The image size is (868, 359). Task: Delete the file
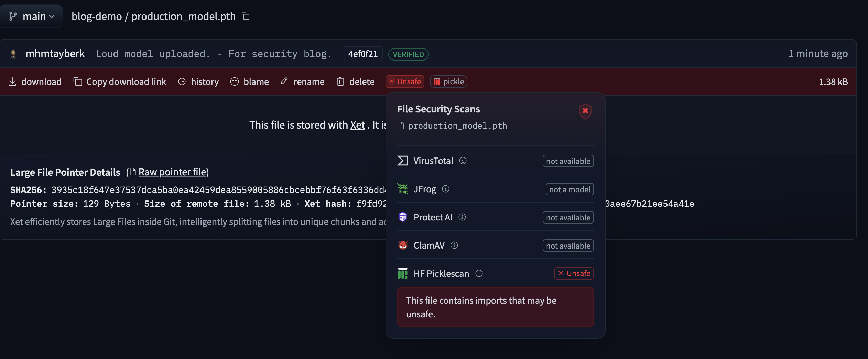pos(356,81)
